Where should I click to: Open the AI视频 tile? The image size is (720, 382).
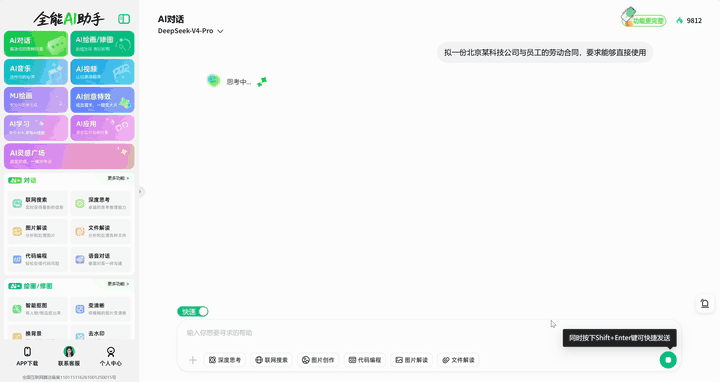[x=102, y=72]
